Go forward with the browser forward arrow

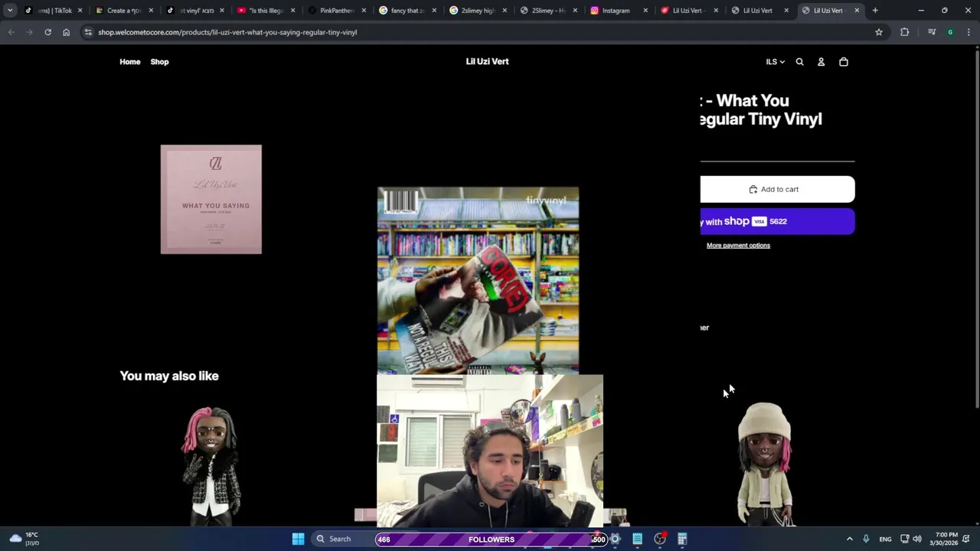29,32
